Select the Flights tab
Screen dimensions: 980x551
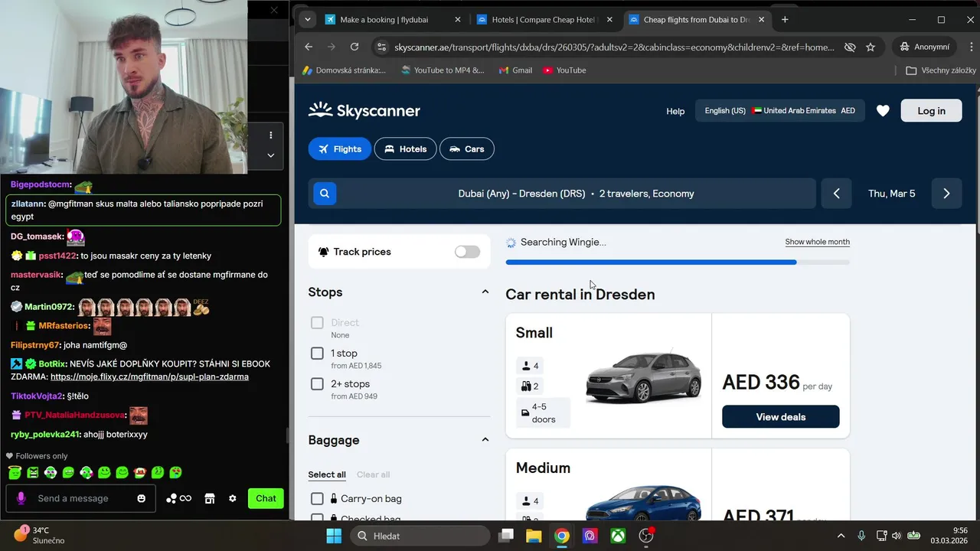pos(340,149)
